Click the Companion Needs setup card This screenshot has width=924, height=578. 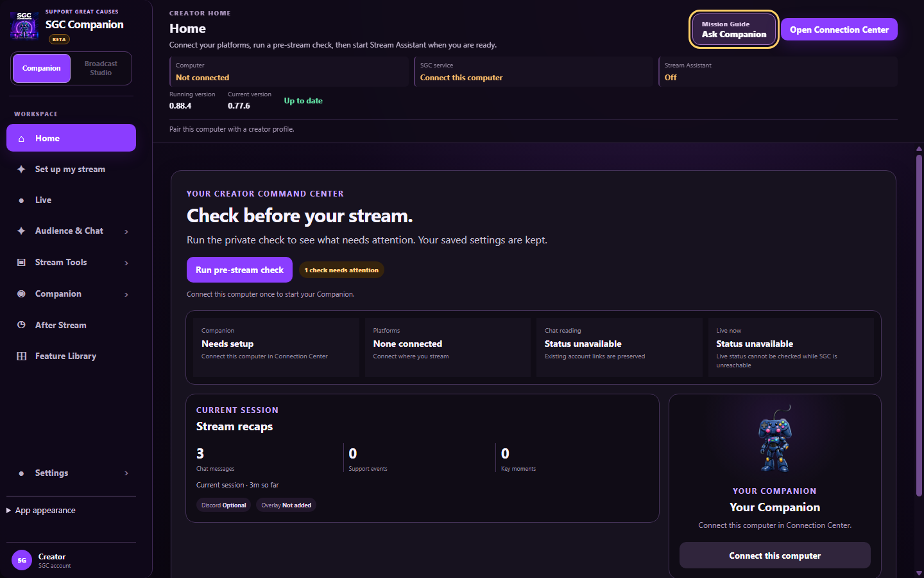[277, 347]
